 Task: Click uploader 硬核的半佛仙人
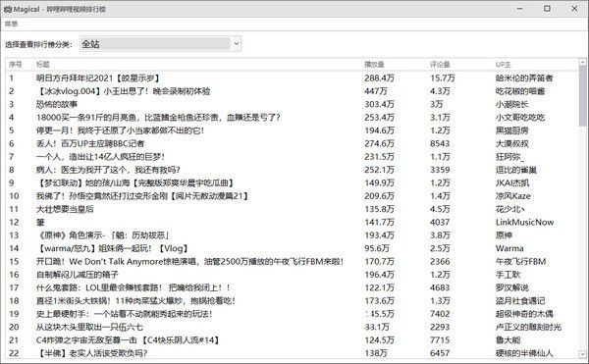coord(524,353)
